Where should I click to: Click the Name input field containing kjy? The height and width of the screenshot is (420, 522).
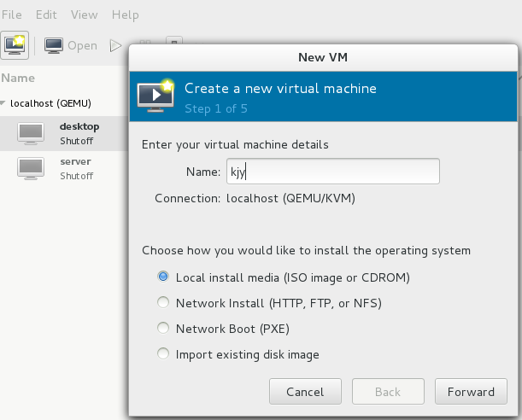(333, 172)
